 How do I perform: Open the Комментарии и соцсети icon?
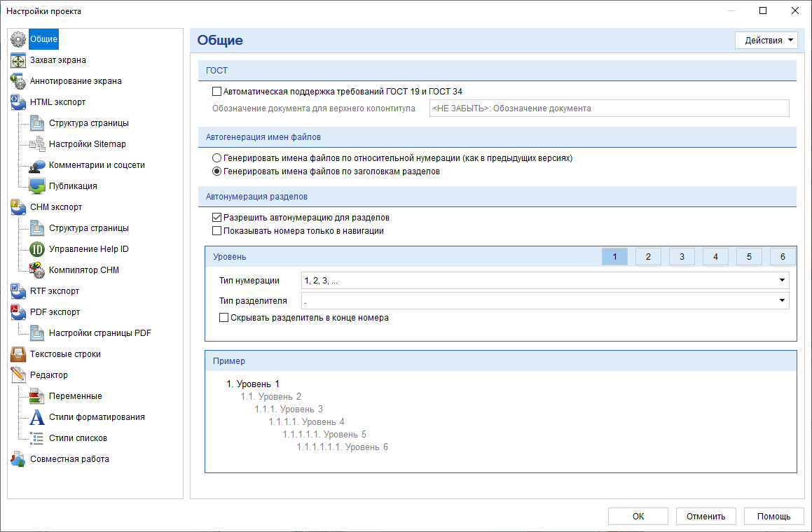point(37,165)
